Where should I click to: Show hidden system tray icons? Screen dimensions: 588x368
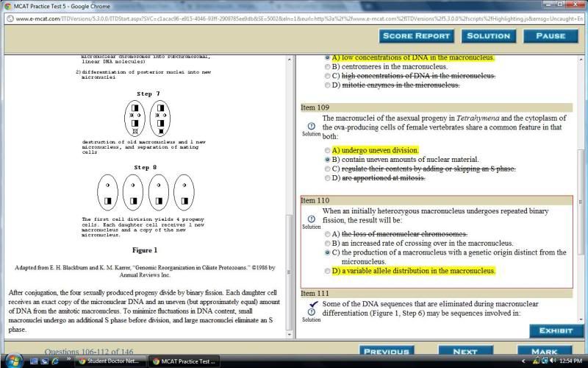pos(523,361)
